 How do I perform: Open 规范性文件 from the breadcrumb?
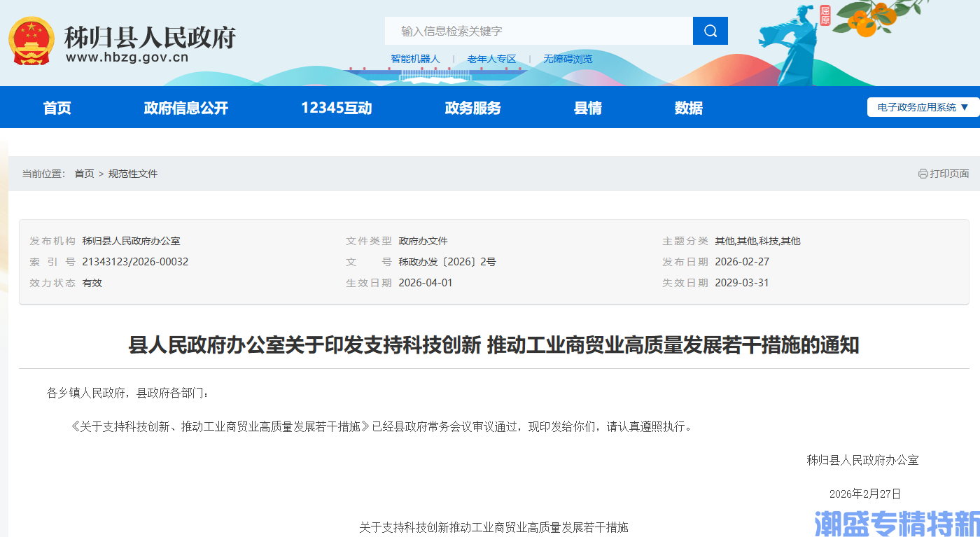[x=134, y=174]
